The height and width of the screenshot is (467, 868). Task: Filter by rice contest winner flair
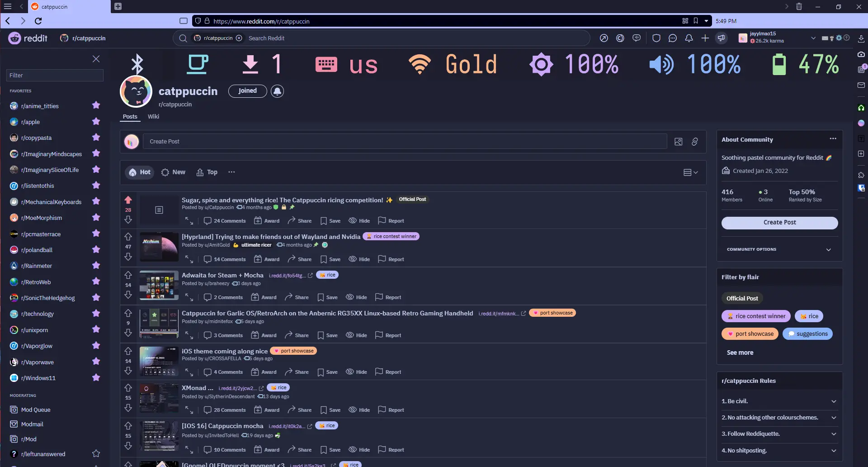click(x=756, y=316)
